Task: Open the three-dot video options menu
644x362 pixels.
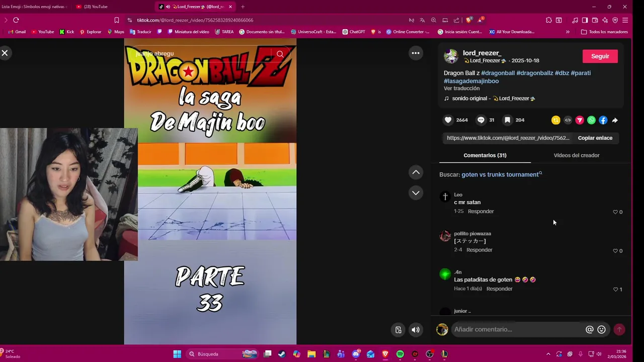Action: (416, 53)
